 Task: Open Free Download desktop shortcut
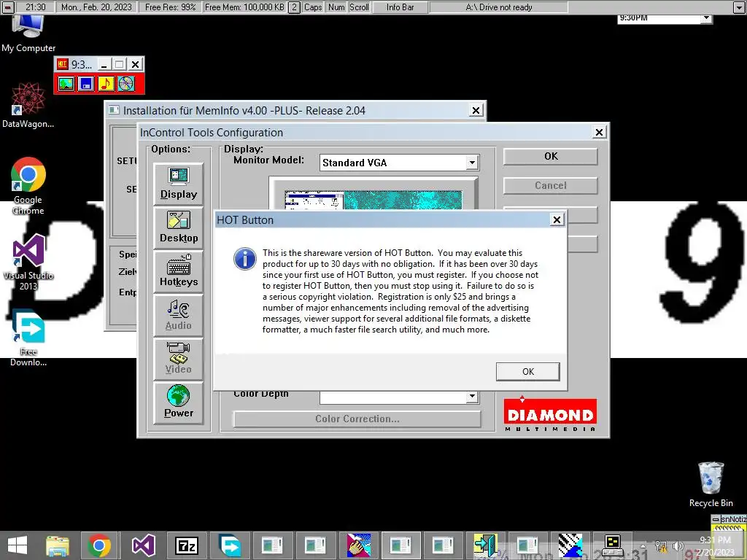click(x=28, y=338)
